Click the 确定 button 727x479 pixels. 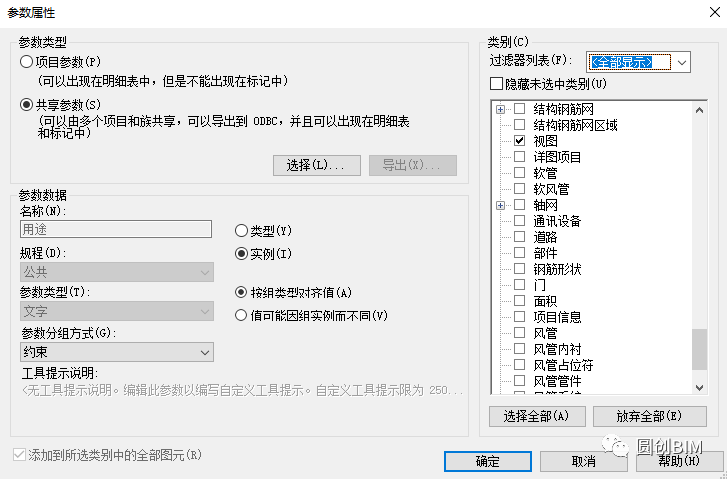point(487,461)
